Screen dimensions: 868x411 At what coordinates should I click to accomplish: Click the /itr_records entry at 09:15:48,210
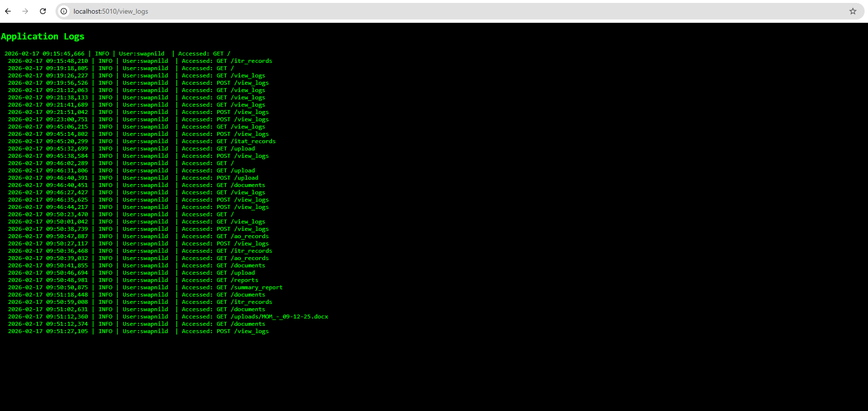click(x=251, y=61)
